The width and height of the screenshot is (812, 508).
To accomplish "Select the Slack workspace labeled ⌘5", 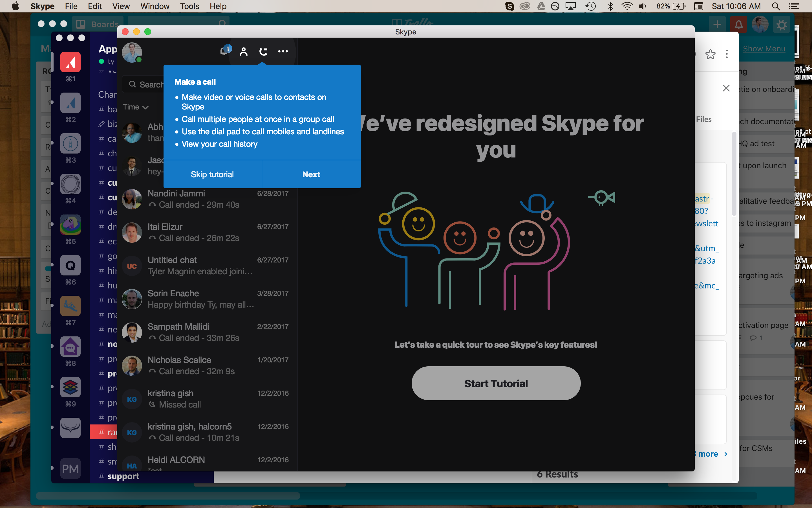I will (70, 225).
